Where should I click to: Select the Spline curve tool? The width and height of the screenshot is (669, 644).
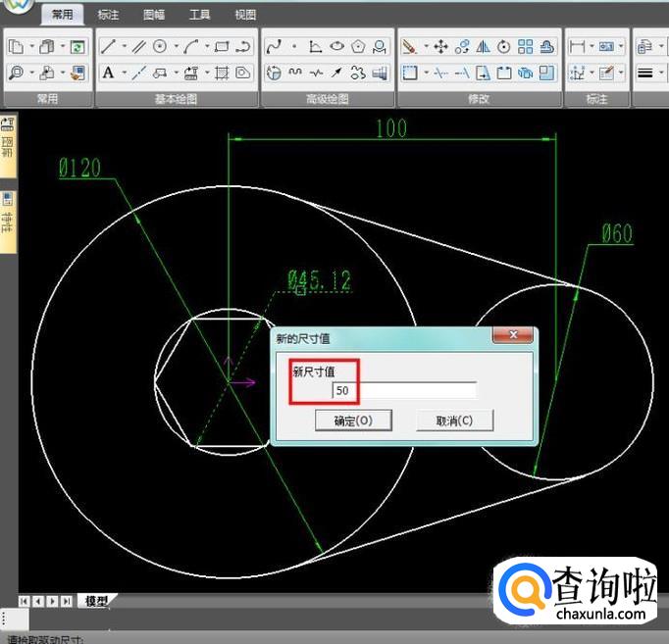pos(274,46)
